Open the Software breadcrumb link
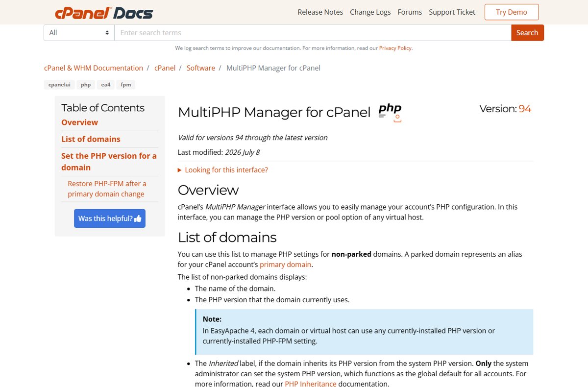Image resolution: width=588 pixels, height=387 pixels. pos(201,68)
